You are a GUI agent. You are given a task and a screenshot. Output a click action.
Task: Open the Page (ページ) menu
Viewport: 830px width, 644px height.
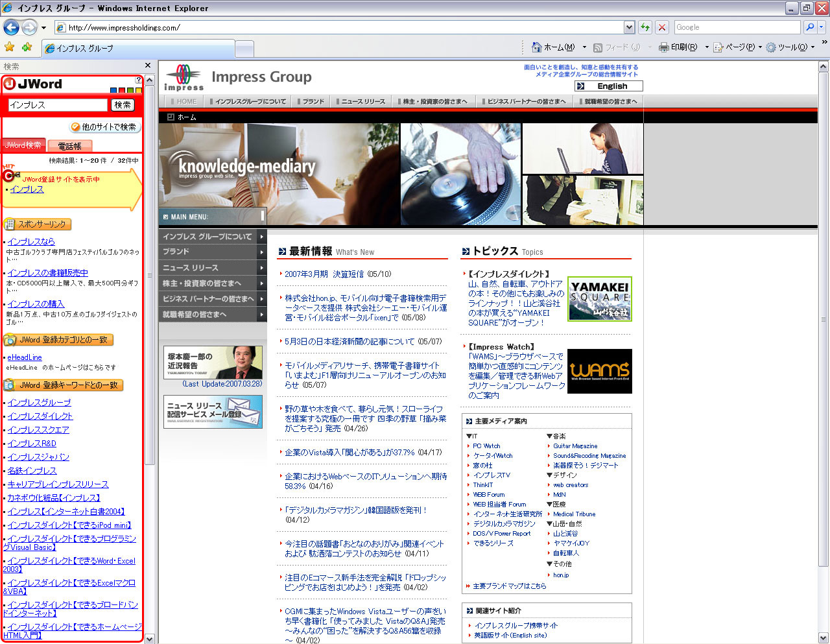tap(738, 47)
